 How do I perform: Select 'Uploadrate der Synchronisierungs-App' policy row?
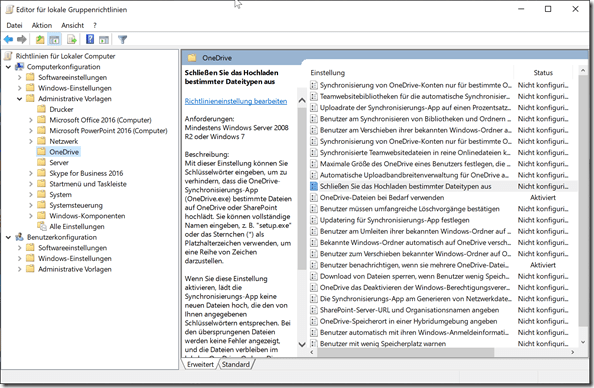pyautogui.click(x=415, y=108)
